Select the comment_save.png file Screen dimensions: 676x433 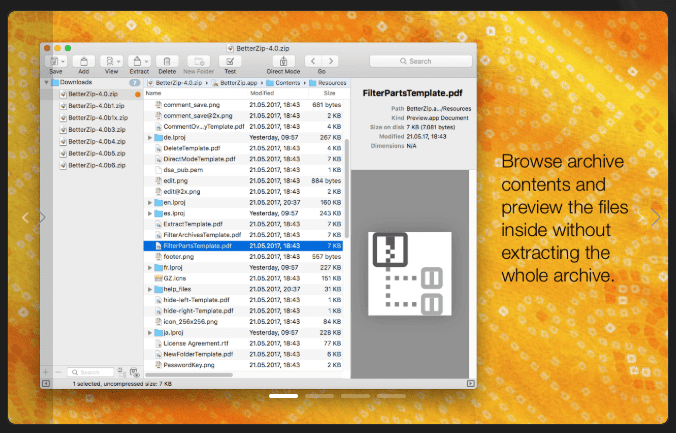coord(243,105)
